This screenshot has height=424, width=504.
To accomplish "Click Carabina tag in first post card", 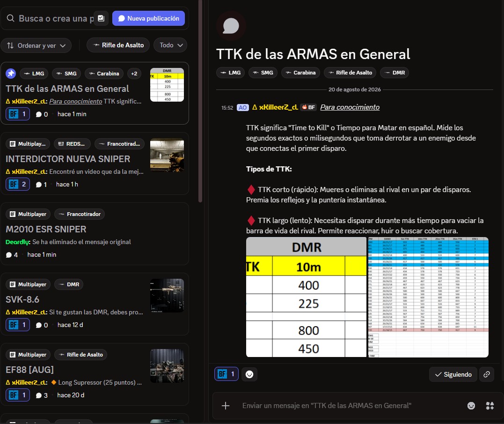I will coord(104,74).
